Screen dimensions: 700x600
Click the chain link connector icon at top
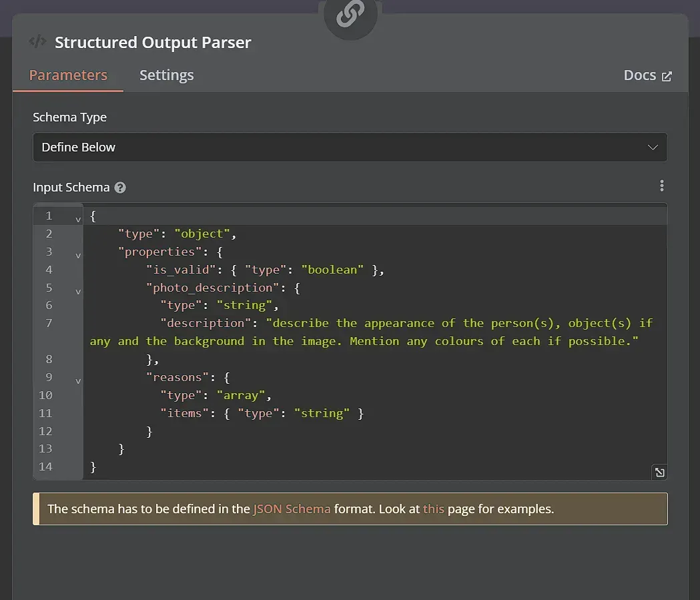coord(350,15)
